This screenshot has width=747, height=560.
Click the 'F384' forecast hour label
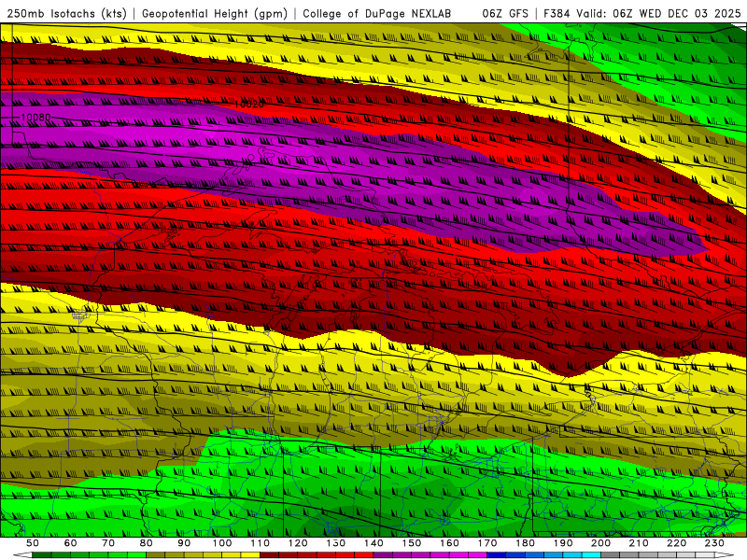557,13
